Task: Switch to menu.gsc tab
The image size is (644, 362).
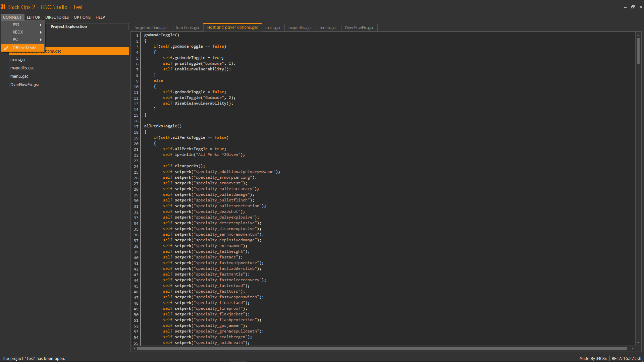Action: coord(328,28)
